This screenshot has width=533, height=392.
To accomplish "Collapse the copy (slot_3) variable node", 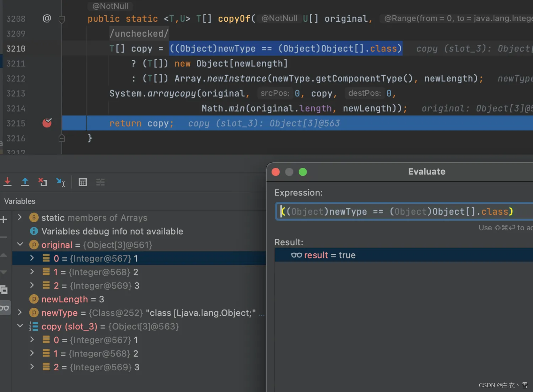I will pyautogui.click(x=20, y=326).
